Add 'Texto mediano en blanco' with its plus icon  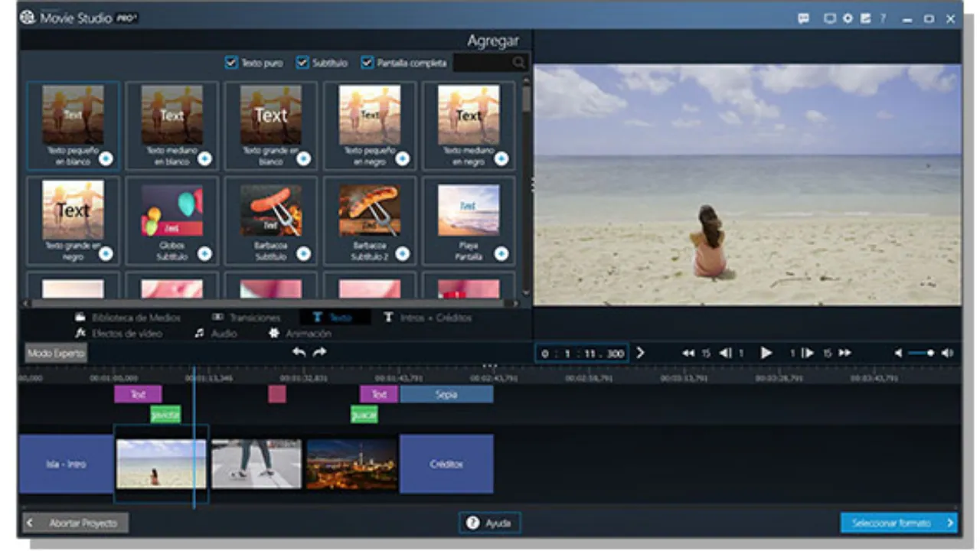click(x=204, y=158)
